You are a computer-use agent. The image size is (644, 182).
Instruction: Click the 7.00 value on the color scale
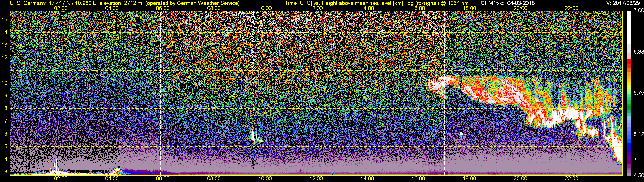[639, 10]
